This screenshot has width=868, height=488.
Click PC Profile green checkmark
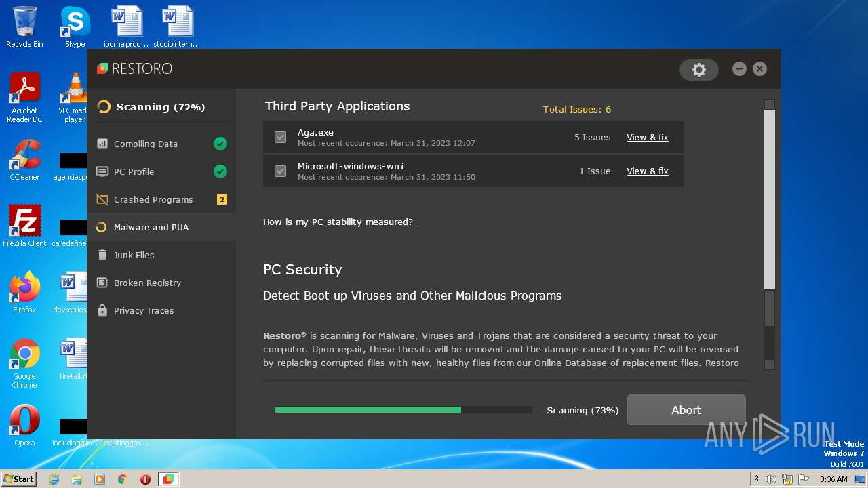[x=220, y=171]
